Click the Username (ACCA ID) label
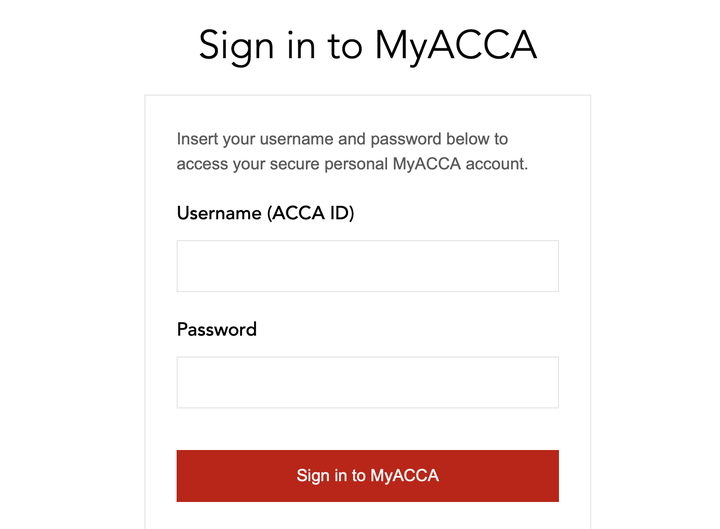This screenshot has width=720, height=529. (265, 213)
